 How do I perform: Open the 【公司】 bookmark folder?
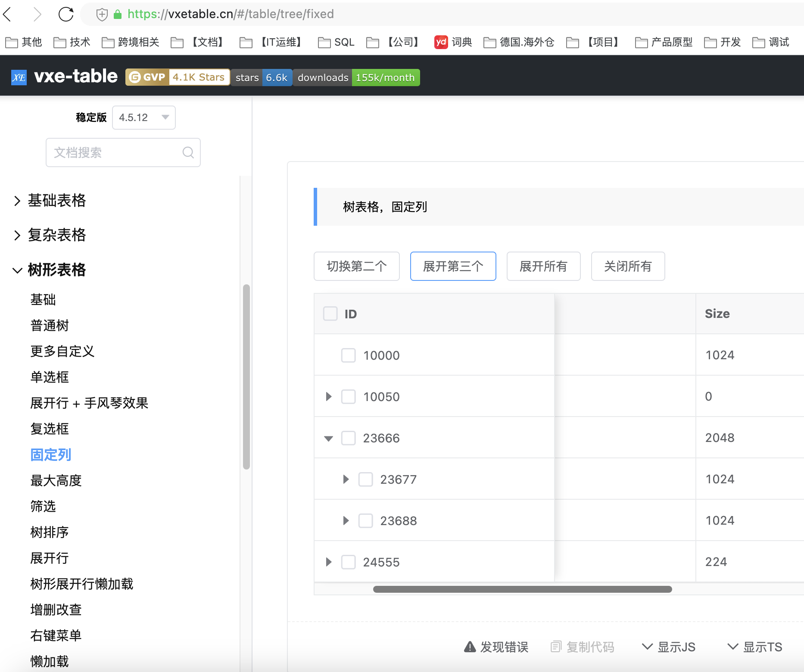395,42
